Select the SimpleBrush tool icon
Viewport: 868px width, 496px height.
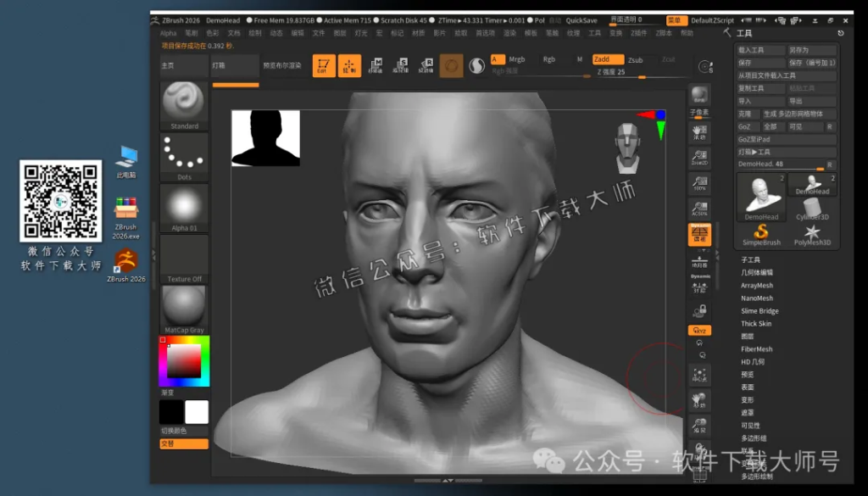pos(761,231)
